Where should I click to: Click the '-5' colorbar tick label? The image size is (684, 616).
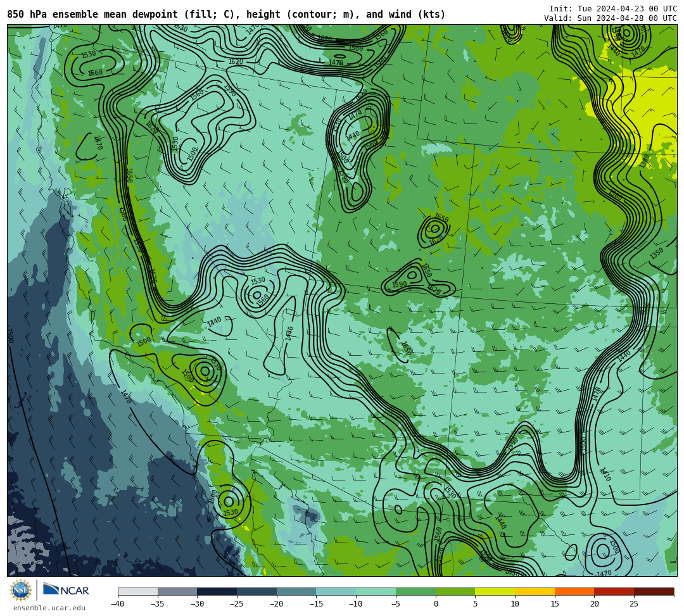coord(396,604)
